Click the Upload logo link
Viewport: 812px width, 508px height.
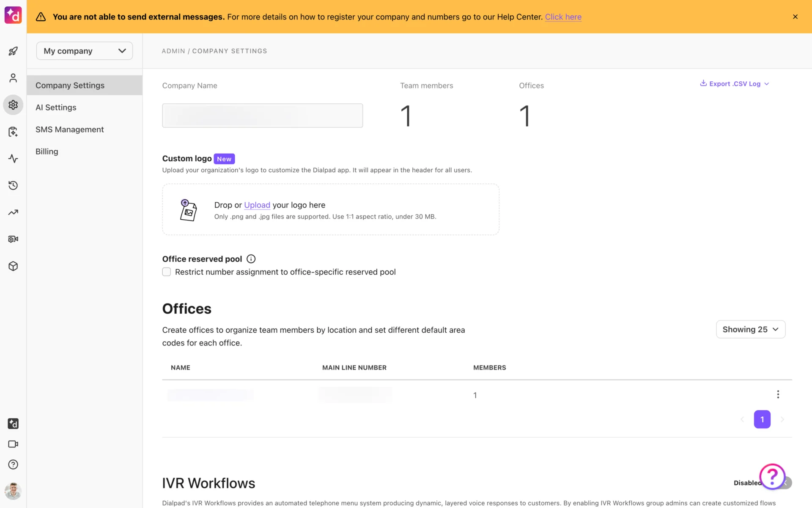[257, 205]
